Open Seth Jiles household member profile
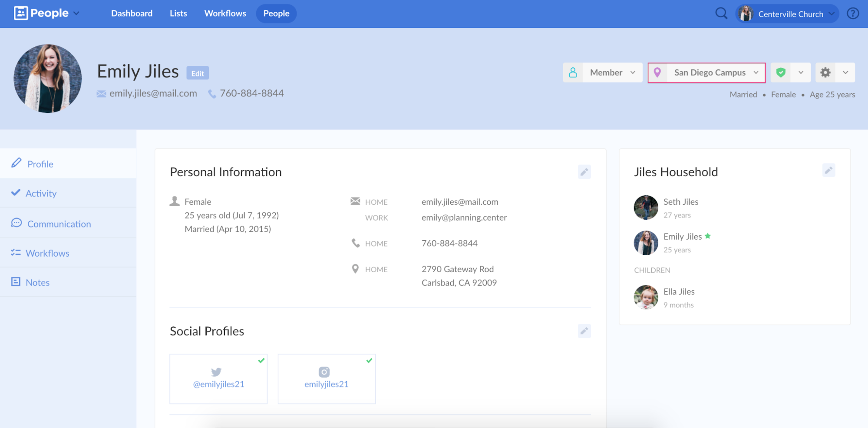 point(680,202)
